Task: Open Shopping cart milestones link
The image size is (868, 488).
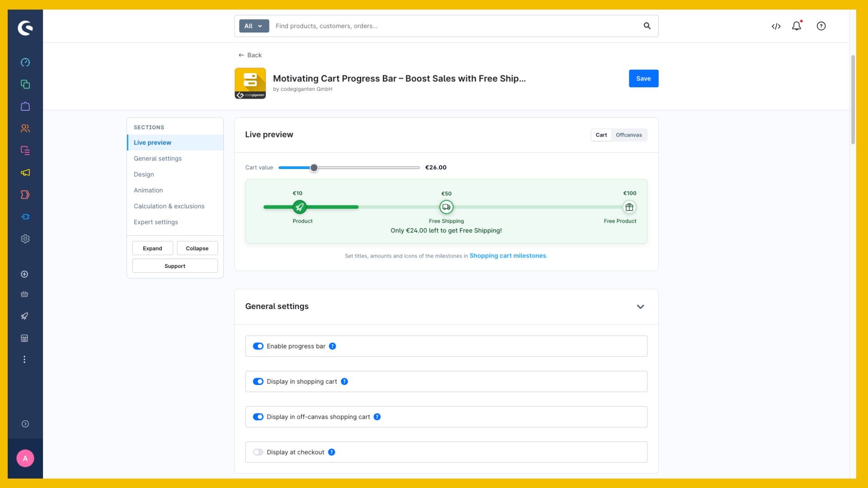Action: 508,256
